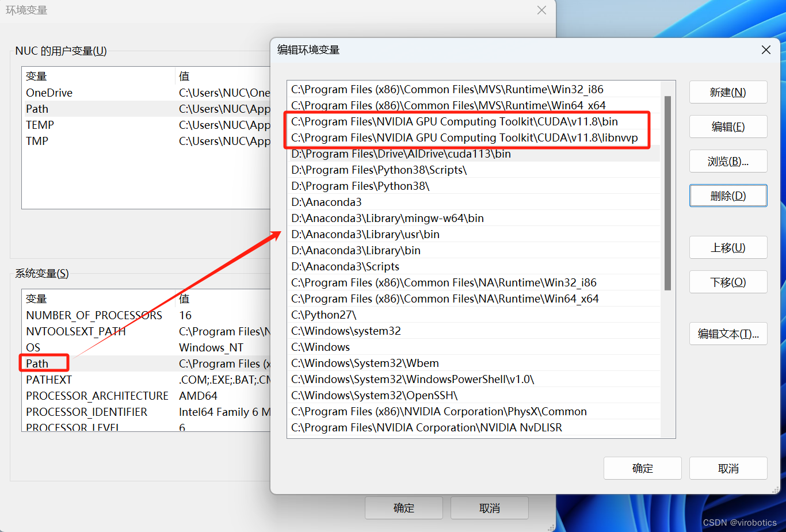Screen dimensions: 786x532
Task: Close the 编辑环境变量 dialog
Action: (766, 50)
